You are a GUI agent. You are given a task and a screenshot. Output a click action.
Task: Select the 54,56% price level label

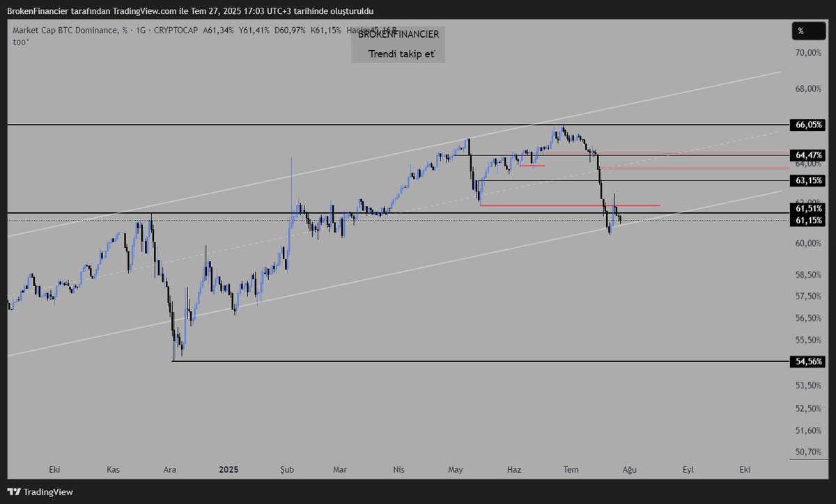click(808, 361)
